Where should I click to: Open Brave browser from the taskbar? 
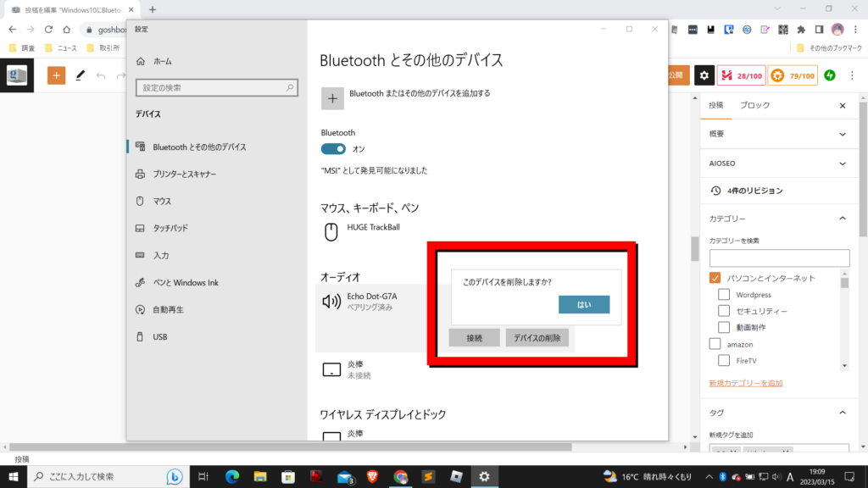[370, 476]
